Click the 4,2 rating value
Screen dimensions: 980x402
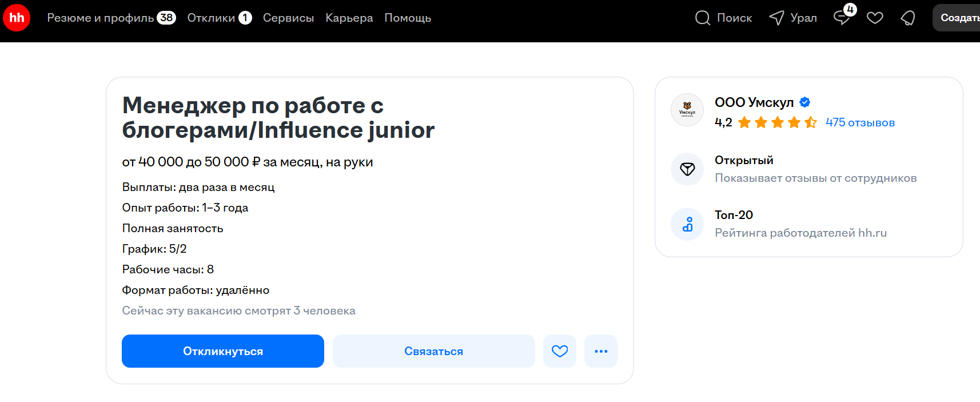pos(723,122)
